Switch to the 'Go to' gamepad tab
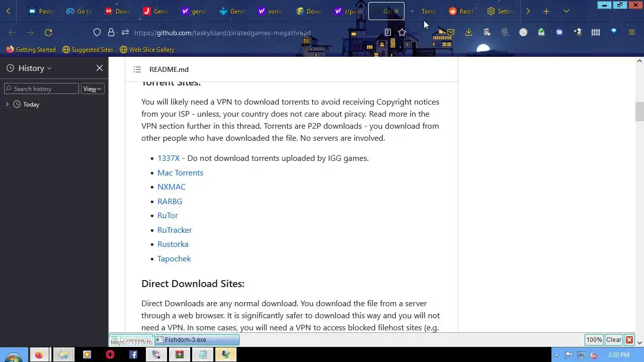 point(79,11)
